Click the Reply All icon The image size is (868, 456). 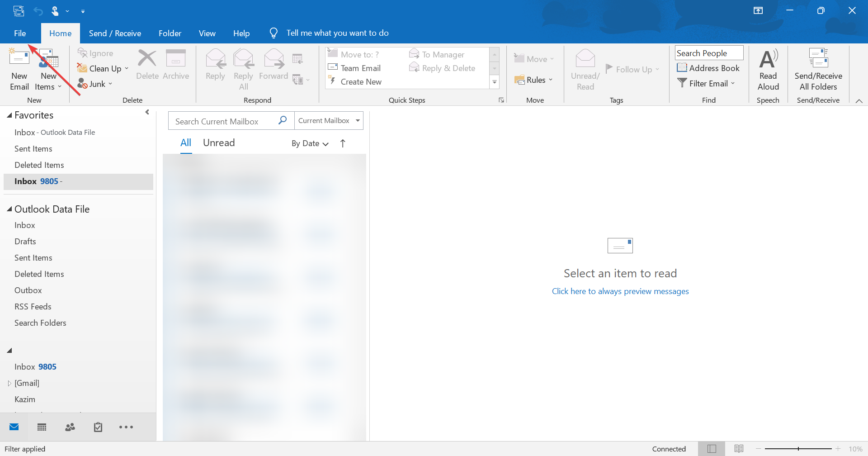243,69
